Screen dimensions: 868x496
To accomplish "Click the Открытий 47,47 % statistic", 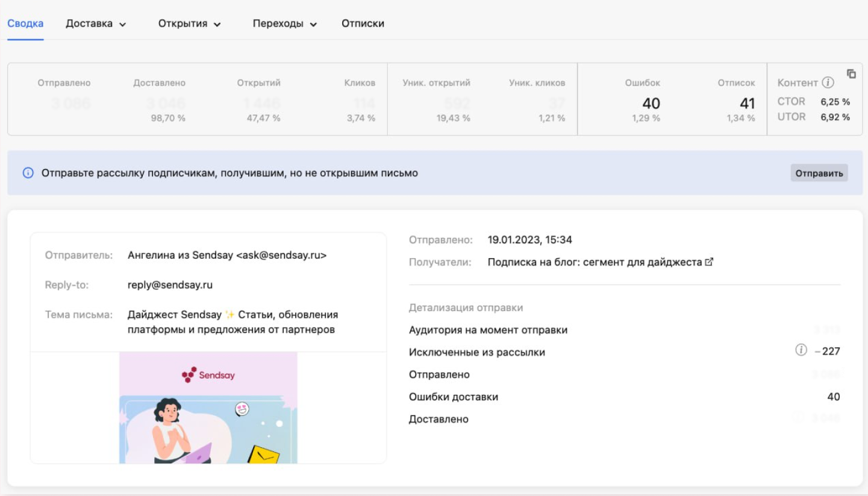I will (x=259, y=101).
